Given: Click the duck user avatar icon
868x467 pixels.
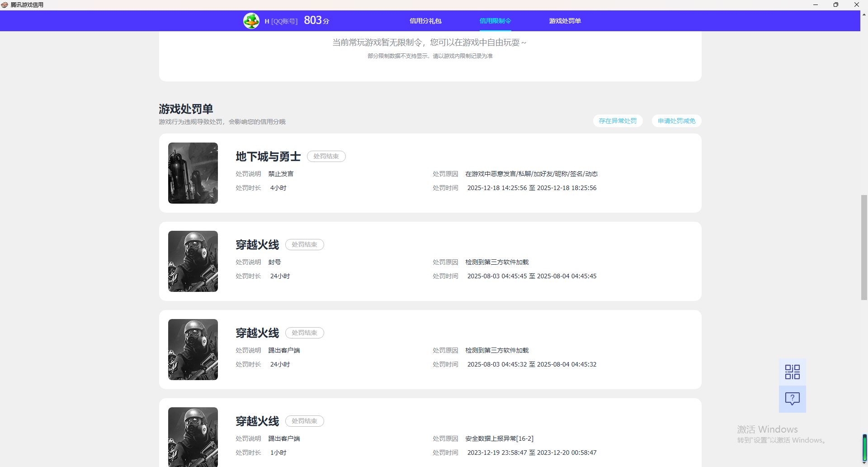Looking at the screenshot, I should coord(251,21).
